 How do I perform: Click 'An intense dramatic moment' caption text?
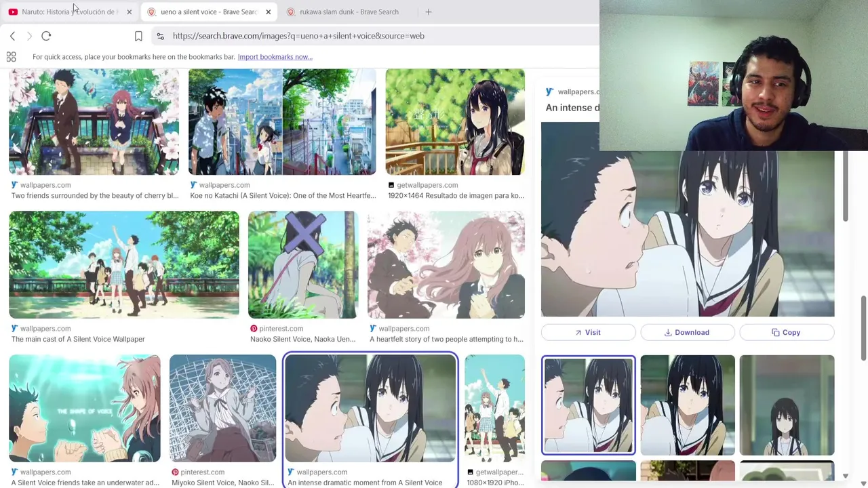[x=365, y=483]
